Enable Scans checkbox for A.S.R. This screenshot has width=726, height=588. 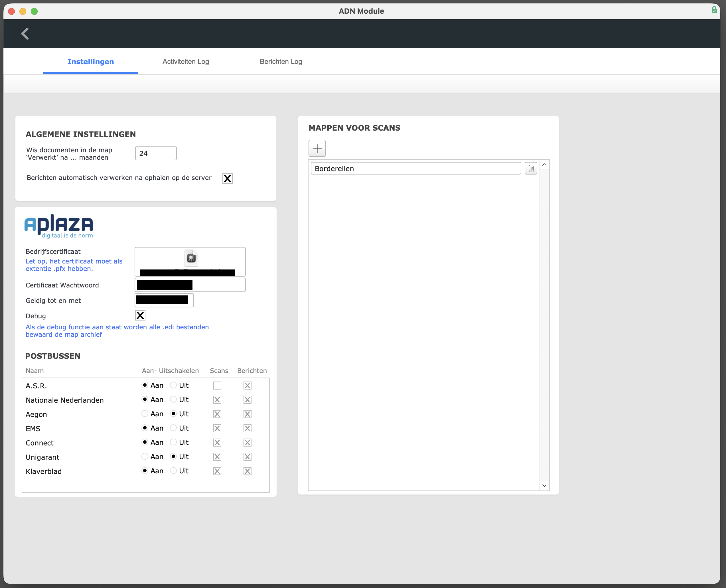(x=217, y=386)
